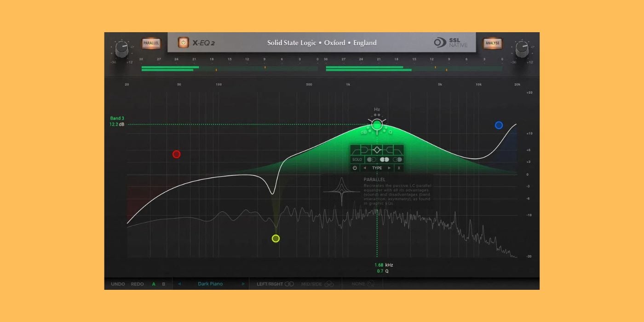
Task: Go to next filter TYPE arrow
Action: [389, 168]
